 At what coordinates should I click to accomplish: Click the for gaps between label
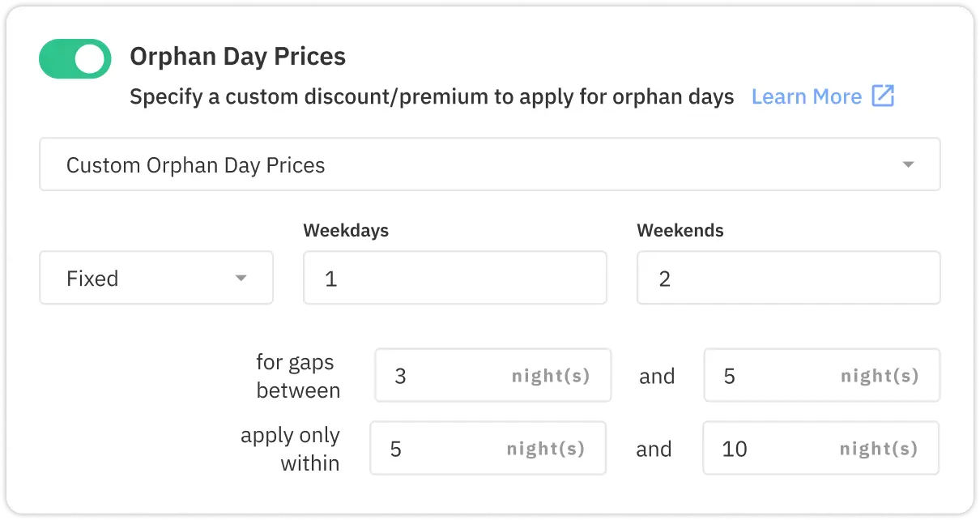tap(297, 376)
